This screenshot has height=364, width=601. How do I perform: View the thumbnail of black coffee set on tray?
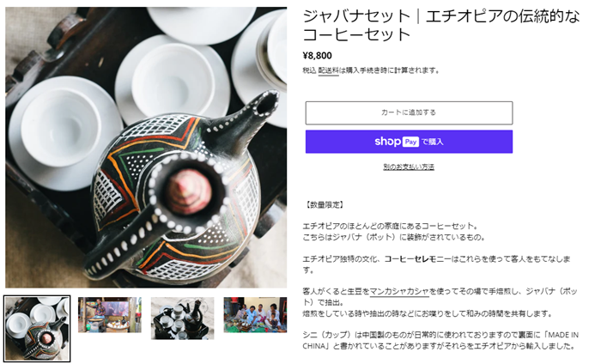pyautogui.click(x=182, y=318)
